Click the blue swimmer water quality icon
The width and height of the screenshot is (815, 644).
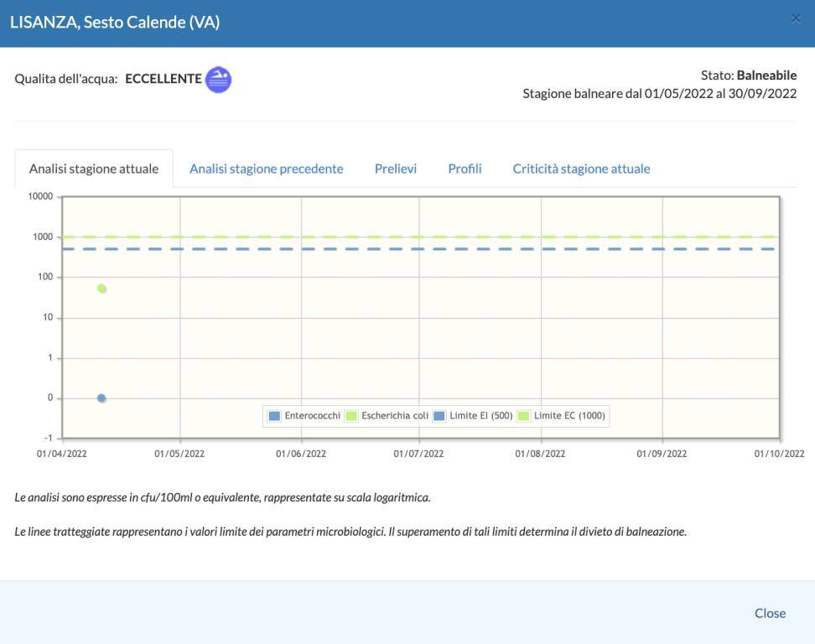(x=218, y=80)
